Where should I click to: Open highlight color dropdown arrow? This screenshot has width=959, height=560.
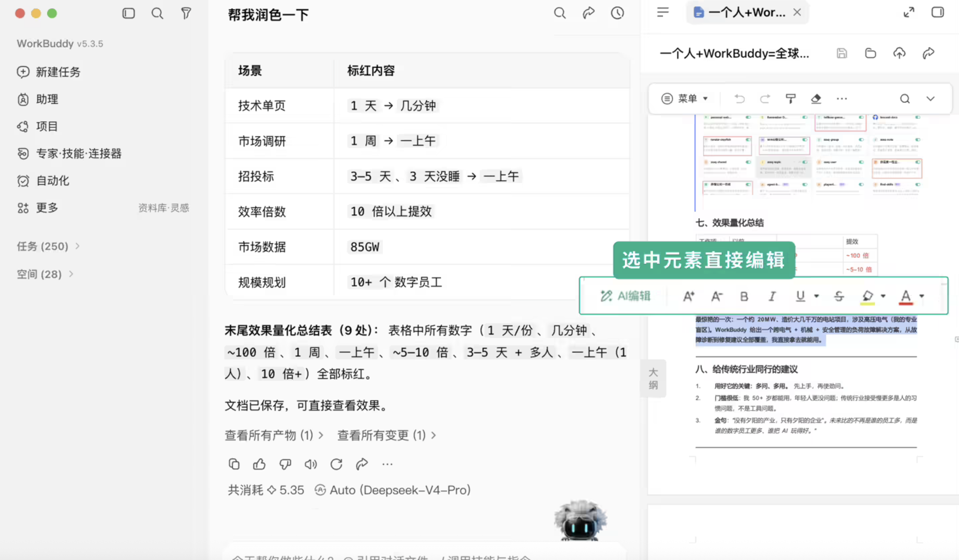coord(883,296)
